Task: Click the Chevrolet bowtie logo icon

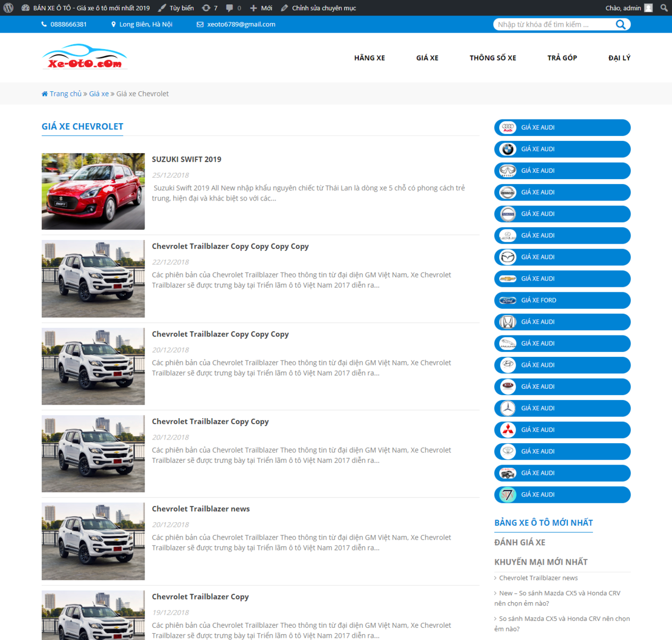Action: 508,279
